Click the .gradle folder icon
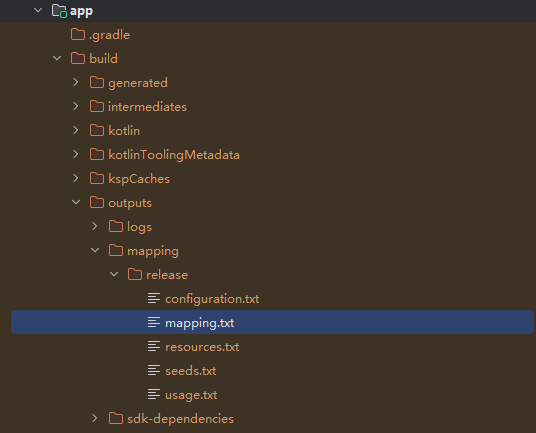536x433 pixels. pos(78,35)
